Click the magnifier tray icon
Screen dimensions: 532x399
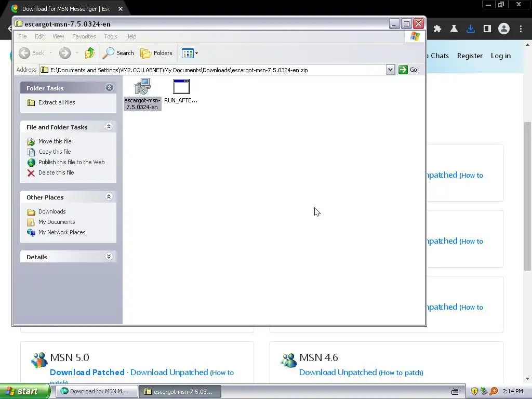point(494,391)
